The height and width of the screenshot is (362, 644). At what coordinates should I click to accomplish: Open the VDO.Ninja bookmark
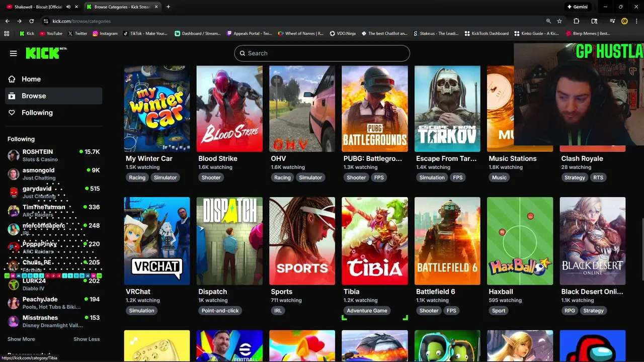tap(343, 34)
